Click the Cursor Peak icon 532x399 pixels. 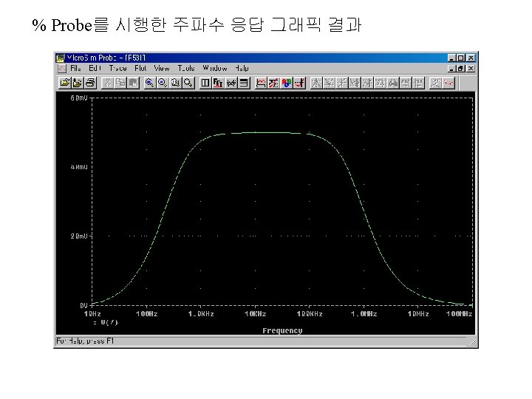point(316,83)
